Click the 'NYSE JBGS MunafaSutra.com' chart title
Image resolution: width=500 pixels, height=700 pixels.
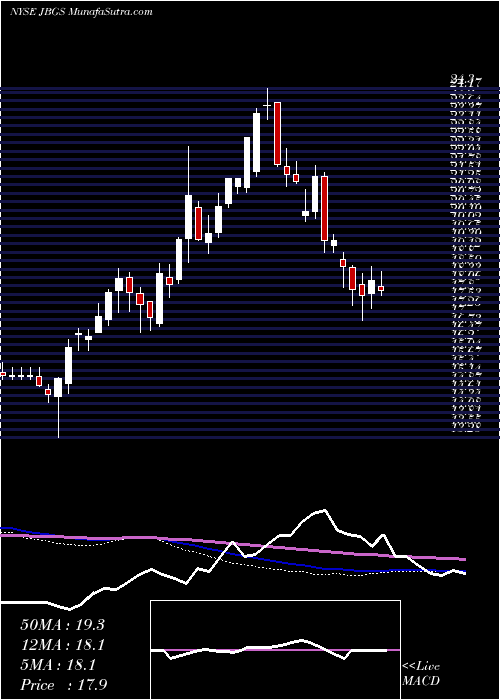point(81,12)
